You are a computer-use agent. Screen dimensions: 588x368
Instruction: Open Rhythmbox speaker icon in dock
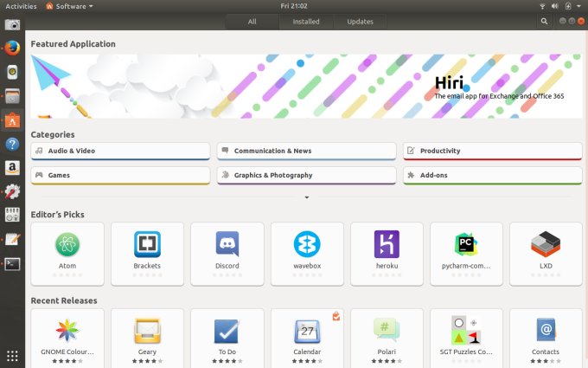[x=12, y=72]
